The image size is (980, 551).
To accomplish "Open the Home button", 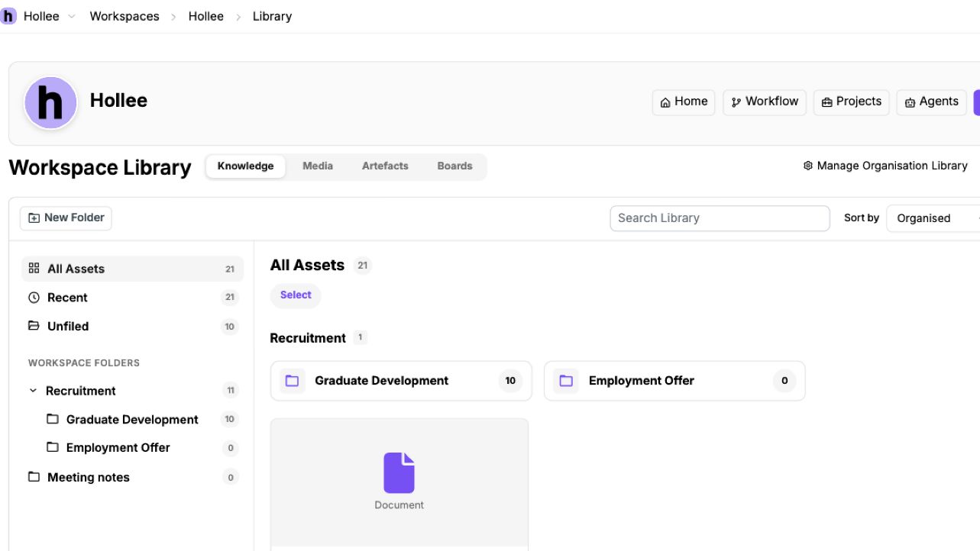I will 684,101.
